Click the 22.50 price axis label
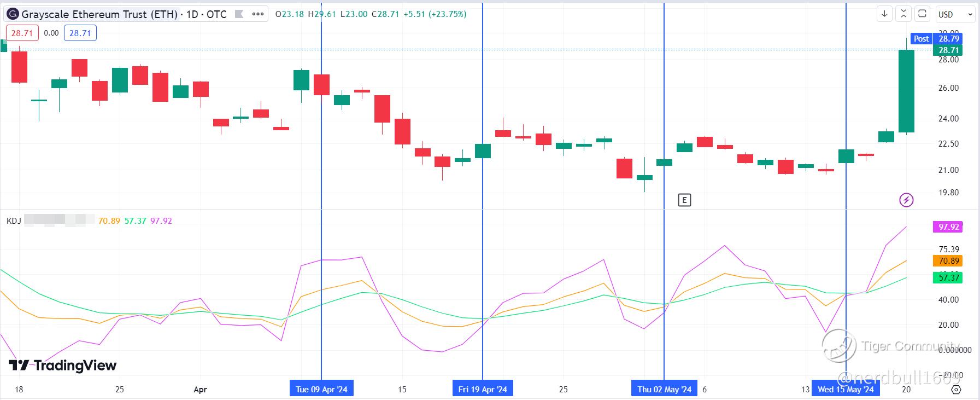The image size is (980, 400). 949,144
